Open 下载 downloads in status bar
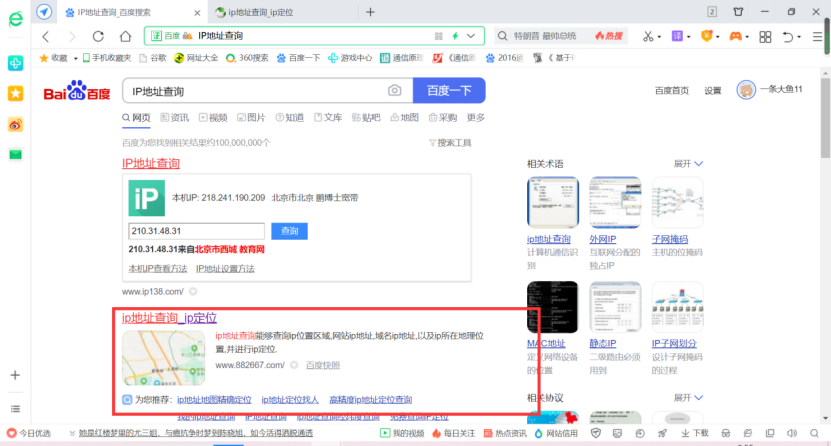This screenshot has width=831, height=446. (695, 433)
